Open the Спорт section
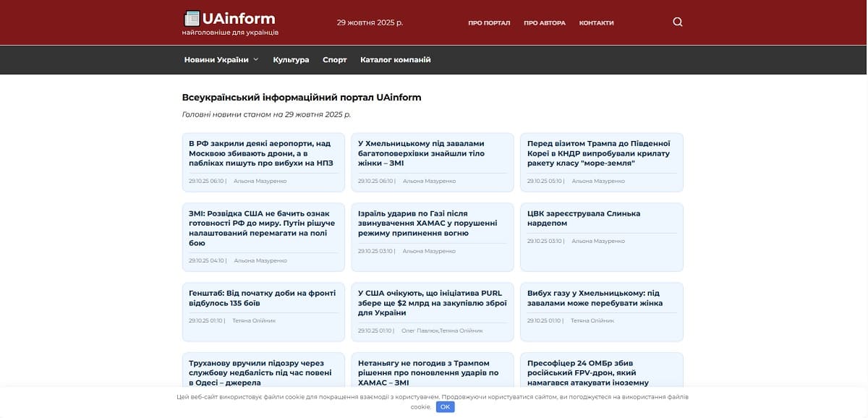The image size is (868, 418). click(x=335, y=59)
